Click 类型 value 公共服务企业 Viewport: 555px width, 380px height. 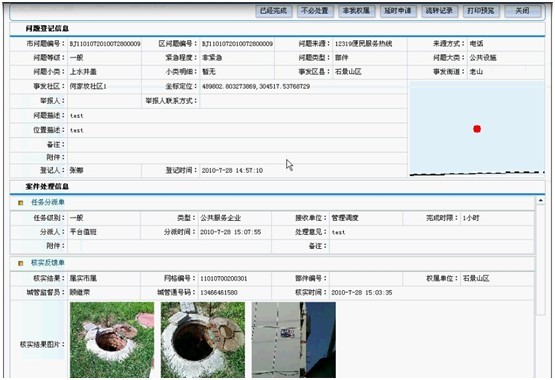click(221, 218)
